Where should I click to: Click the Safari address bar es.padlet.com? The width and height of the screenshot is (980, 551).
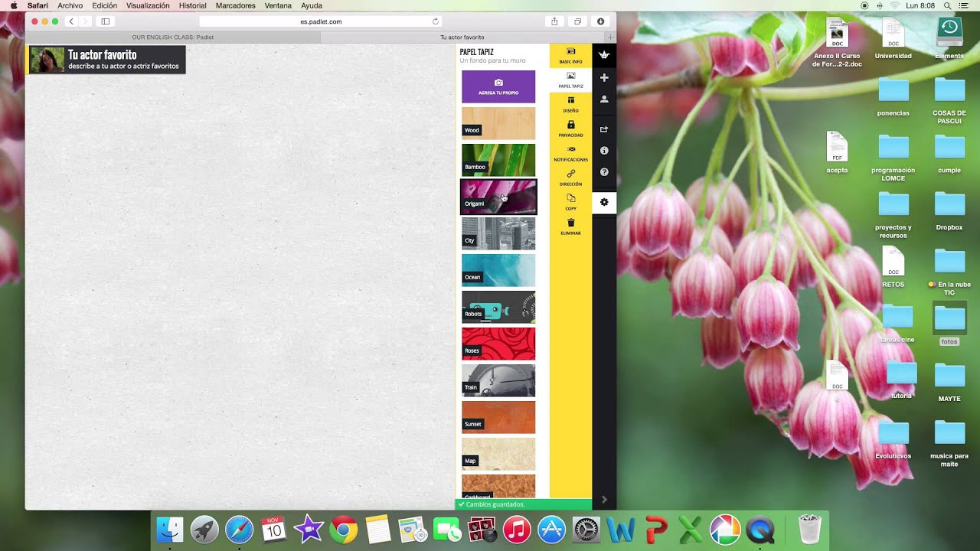coord(321,21)
